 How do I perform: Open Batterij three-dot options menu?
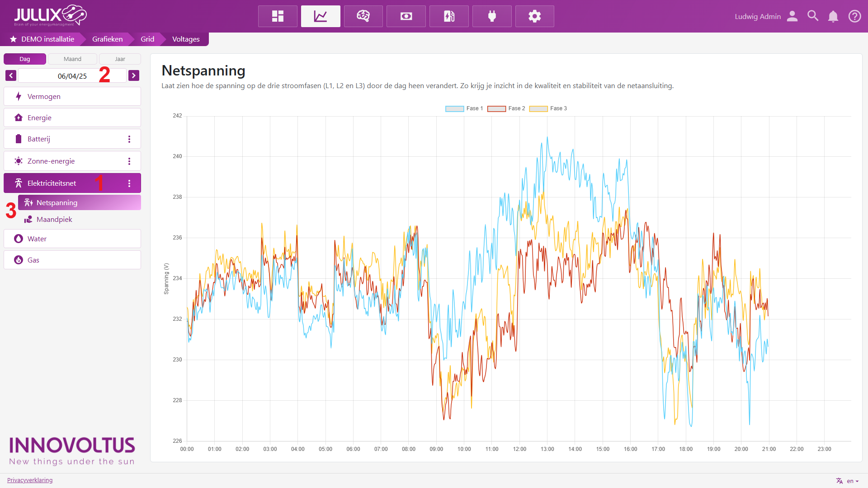129,139
